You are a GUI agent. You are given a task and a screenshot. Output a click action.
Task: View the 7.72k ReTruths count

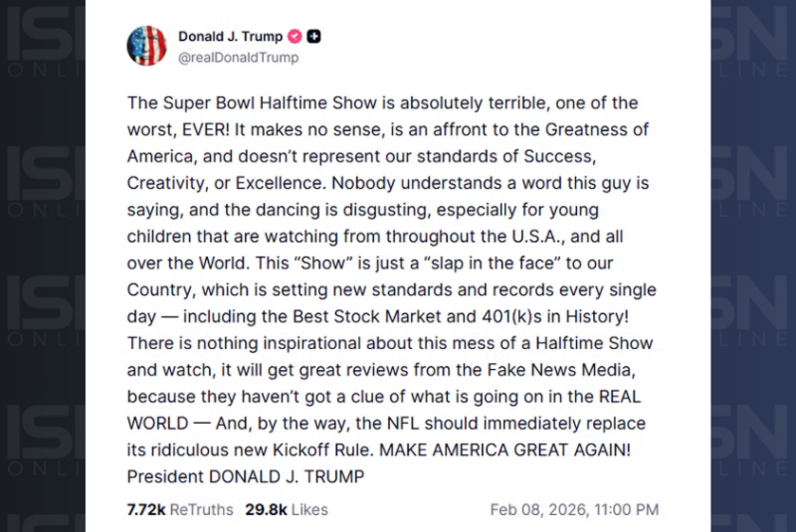(x=180, y=509)
